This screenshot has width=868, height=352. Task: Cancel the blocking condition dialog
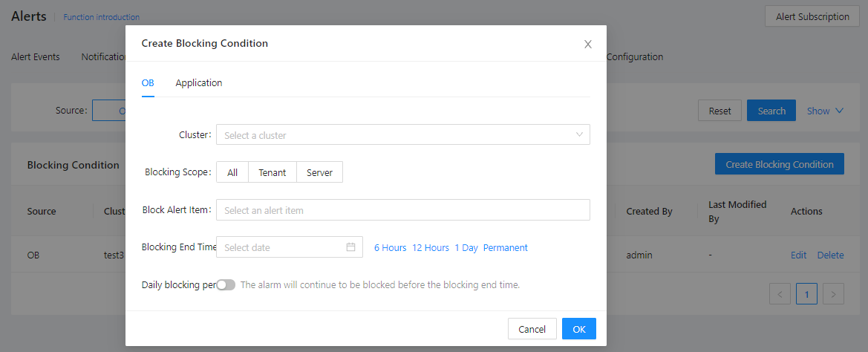tap(532, 329)
